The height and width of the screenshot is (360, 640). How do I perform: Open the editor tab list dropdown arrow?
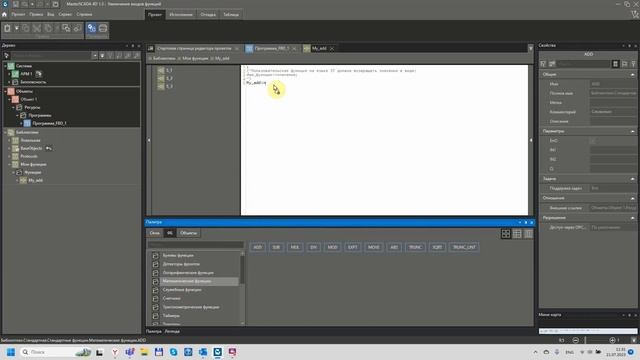click(x=531, y=48)
